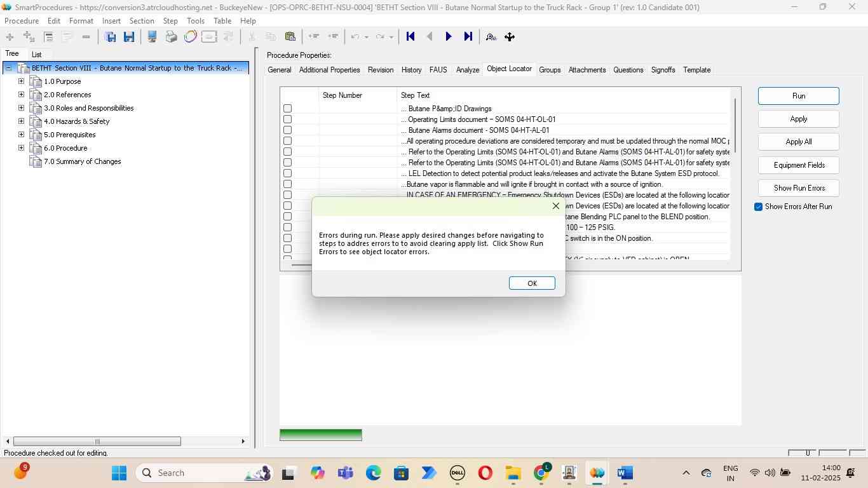Check the Butane Alarms document row checkbox

287,130
